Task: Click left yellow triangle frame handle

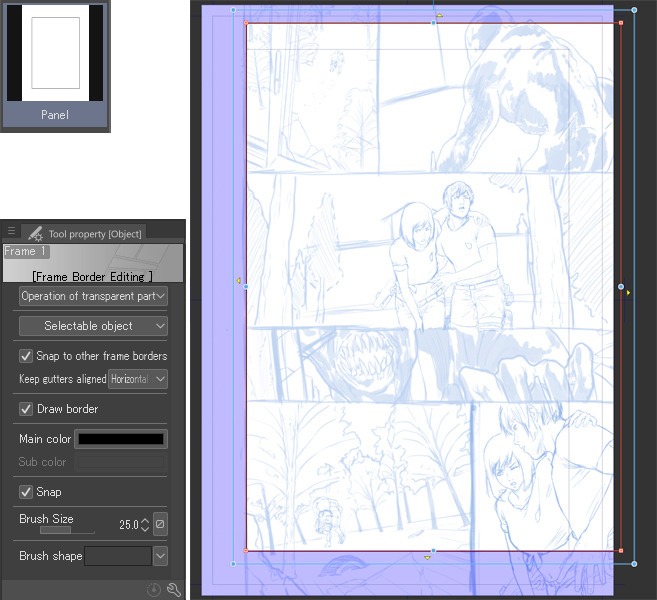Action: [238, 280]
